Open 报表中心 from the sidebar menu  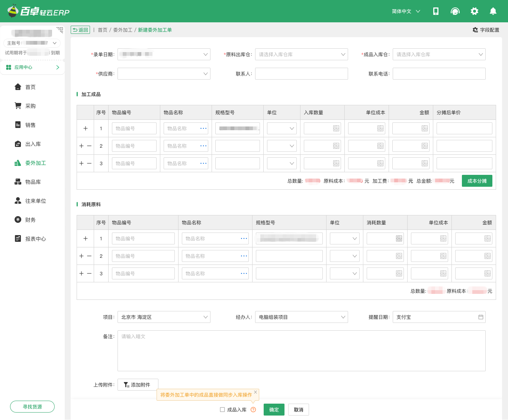(x=35, y=239)
